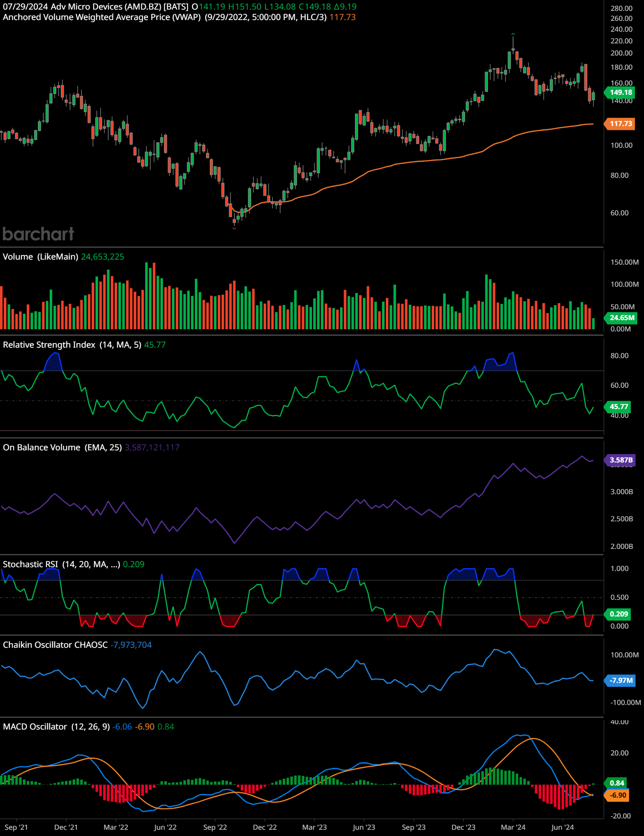Click the green 0.84 MACD header value

tap(166, 727)
